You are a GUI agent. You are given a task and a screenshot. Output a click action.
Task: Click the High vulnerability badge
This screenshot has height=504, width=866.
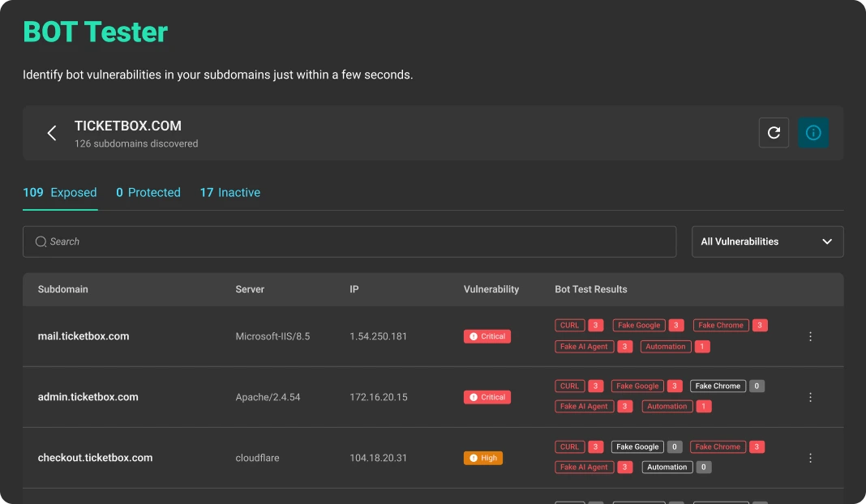pyautogui.click(x=483, y=458)
